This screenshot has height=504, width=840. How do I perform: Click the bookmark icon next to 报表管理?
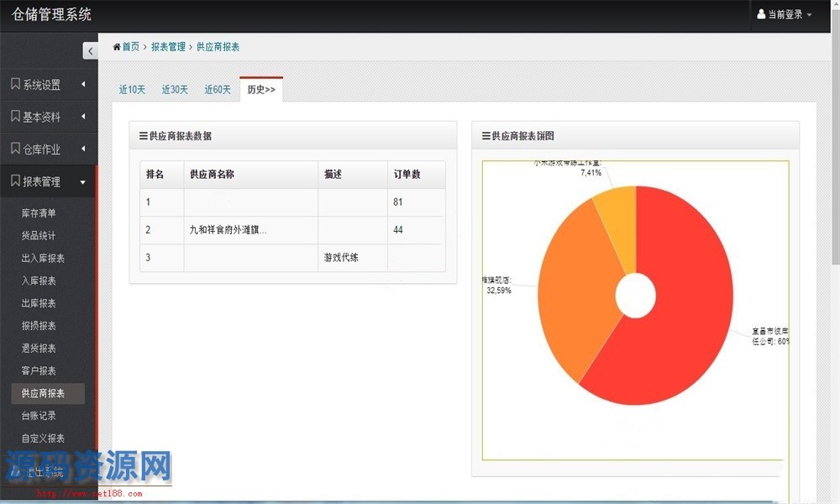[x=15, y=181]
